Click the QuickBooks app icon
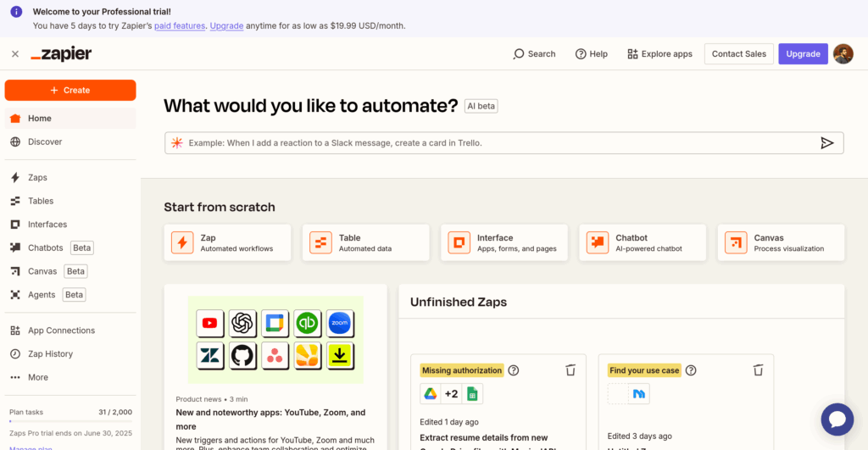Screen dimensions: 868x450 [x=307, y=323]
